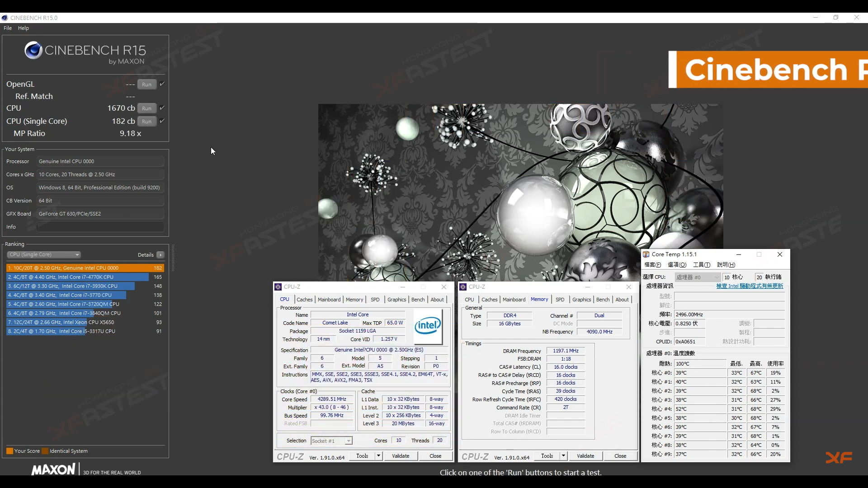Viewport: 868px width, 488px height.
Task: Click Validate in left CPU-Z window
Action: coord(401,456)
